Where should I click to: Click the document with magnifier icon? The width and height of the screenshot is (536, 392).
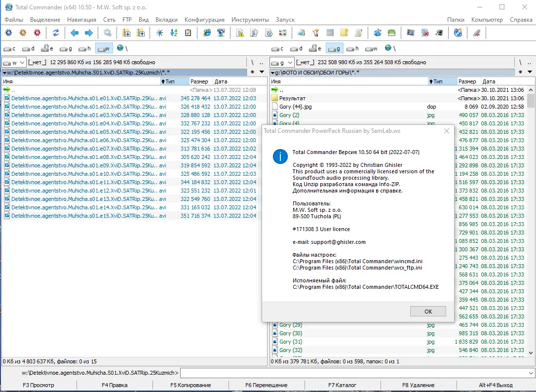click(x=254, y=33)
